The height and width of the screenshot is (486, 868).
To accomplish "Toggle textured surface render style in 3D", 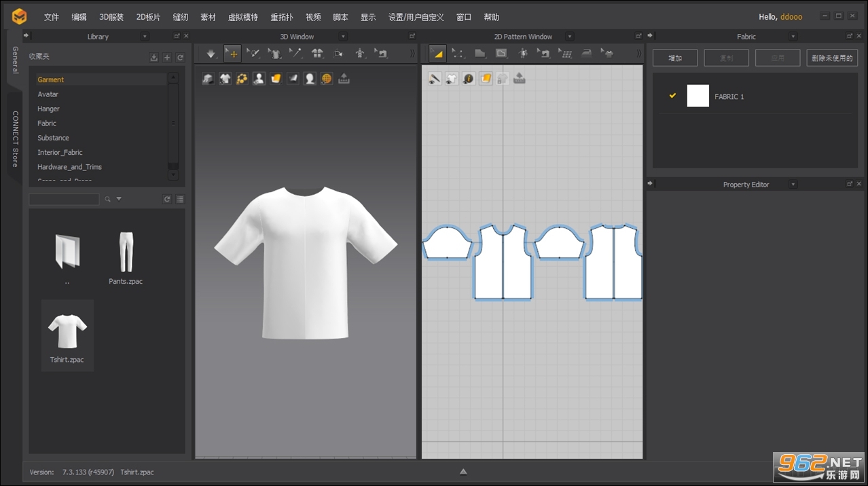I will (x=276, y=79).
